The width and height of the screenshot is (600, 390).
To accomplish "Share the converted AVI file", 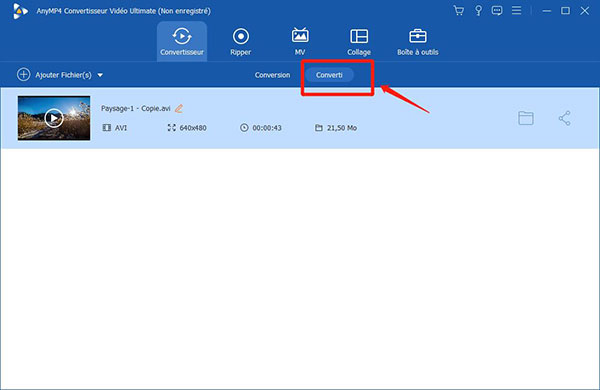I will (564, 118).
